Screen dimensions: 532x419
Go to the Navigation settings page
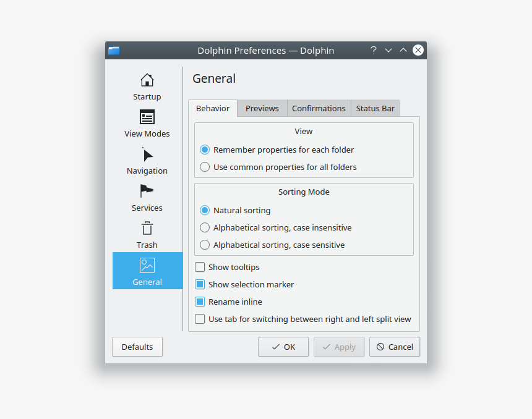pyautogui.click(x=147, y=159)
